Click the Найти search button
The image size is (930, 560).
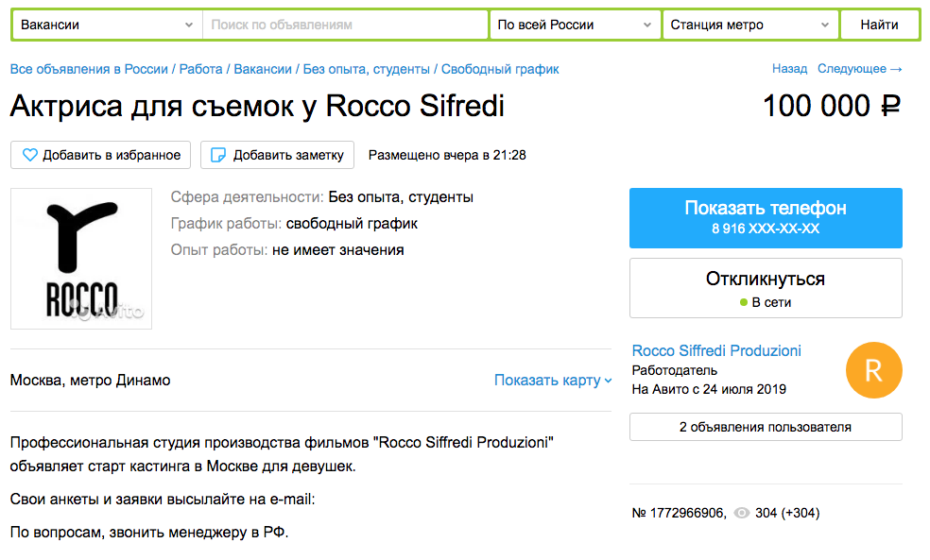click(880, 25)
